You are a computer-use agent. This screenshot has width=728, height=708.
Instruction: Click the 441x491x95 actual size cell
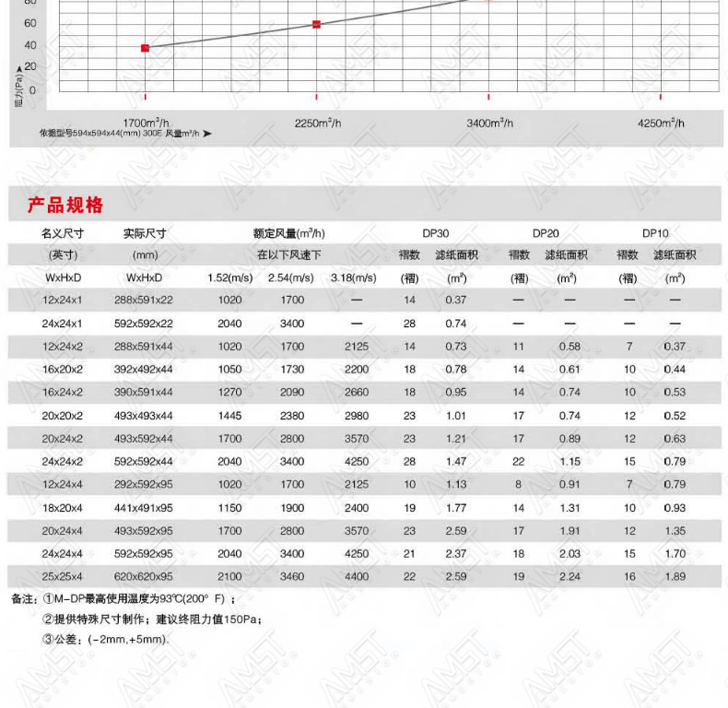point(144,508)
